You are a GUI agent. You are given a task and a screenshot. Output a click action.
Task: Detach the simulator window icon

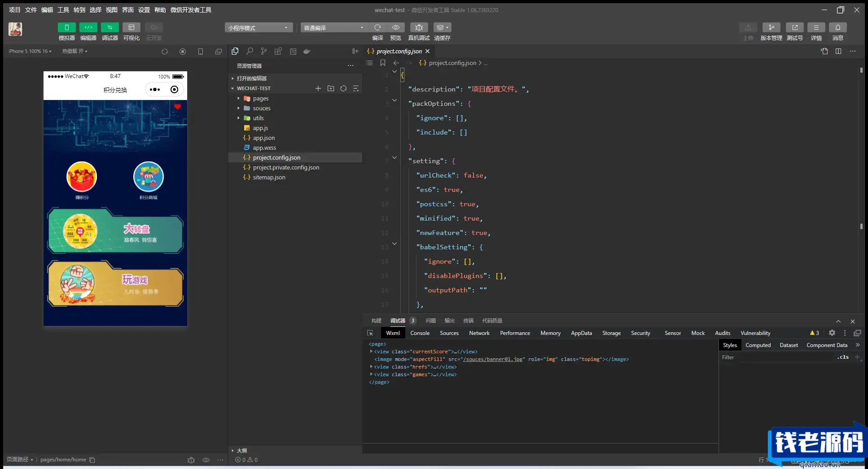219,52
